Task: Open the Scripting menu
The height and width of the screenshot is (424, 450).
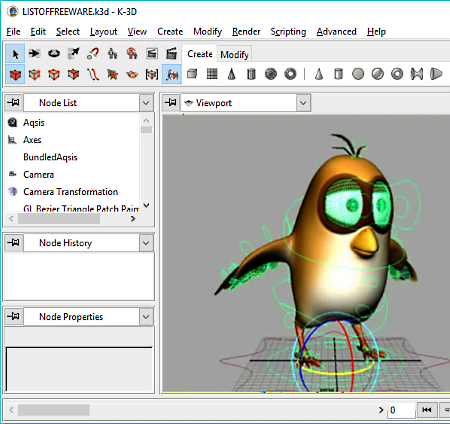Action: [x=288, y=32]
